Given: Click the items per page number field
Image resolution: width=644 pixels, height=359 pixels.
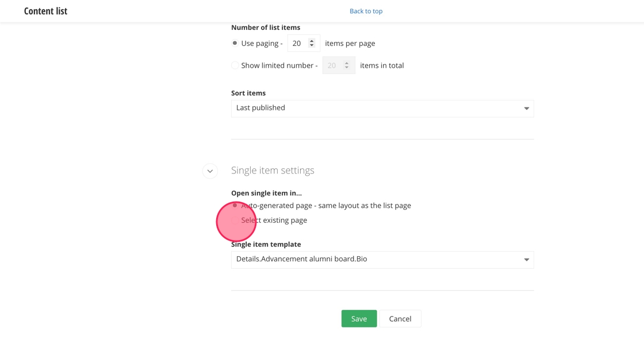Looking at the screenshot, I should 298,43.
